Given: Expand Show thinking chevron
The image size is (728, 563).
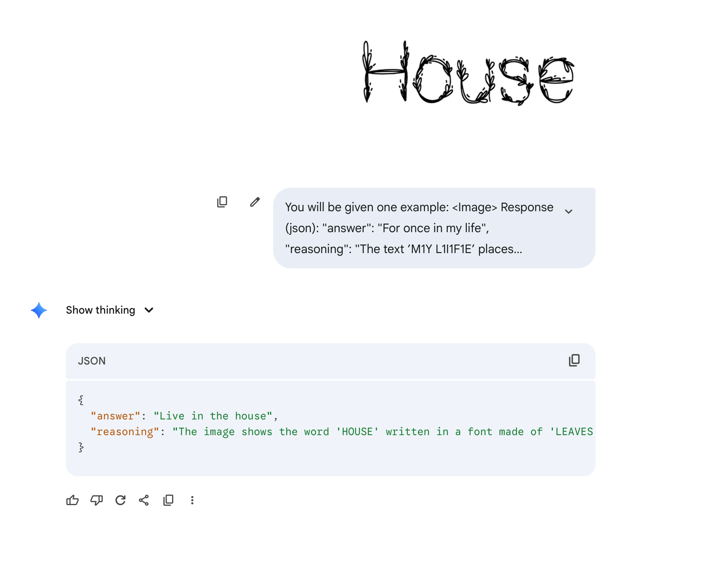Looking at the screenshot, I should (149, 310).
